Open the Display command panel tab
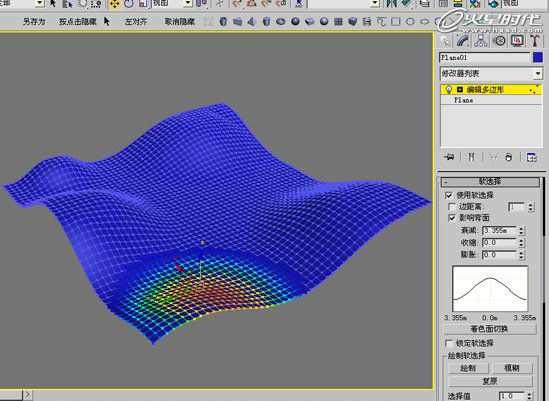Viewport: 549px width, 401px height. coord(517,41)
